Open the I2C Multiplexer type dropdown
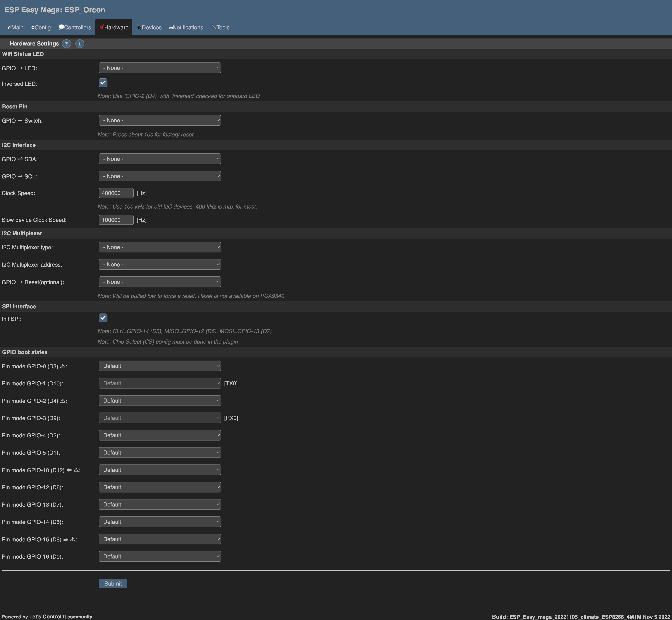Screen dimensions: 672x620 [159, 247]
